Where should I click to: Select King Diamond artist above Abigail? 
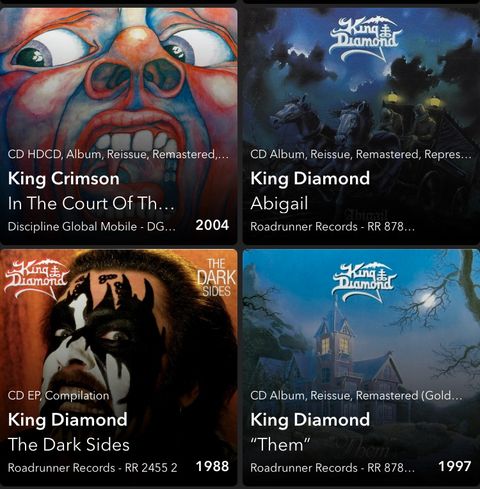pyautogui.click(x=310, y=179)
